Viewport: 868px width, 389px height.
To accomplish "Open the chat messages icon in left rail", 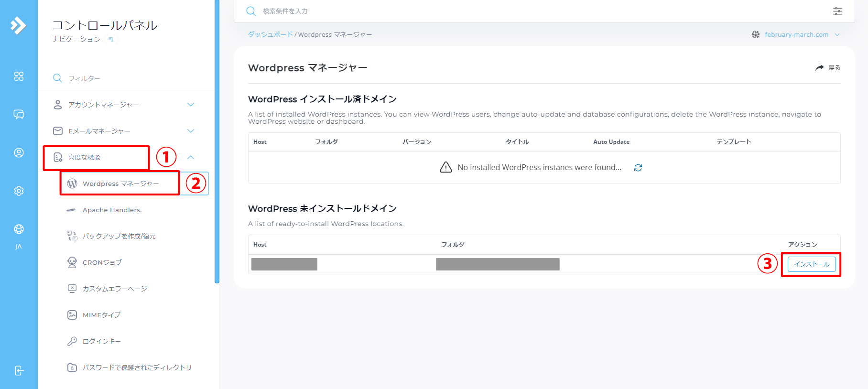I will (x=19, y=115).
